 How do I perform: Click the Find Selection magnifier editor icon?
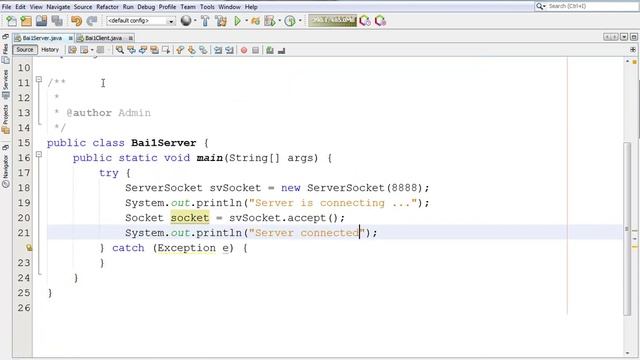[x=120, y=50]
